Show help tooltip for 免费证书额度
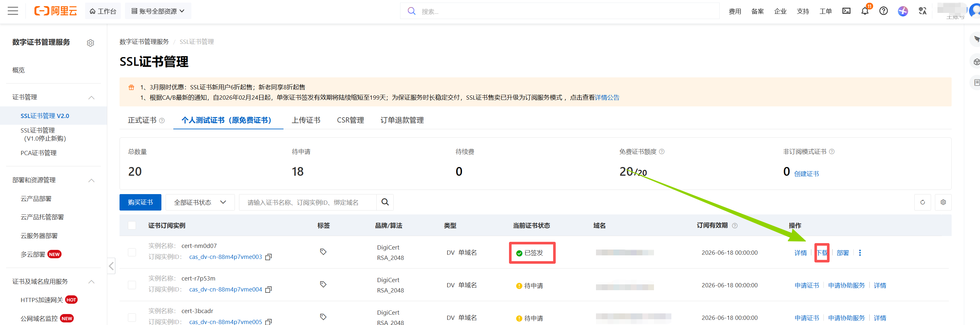The image size is (980, 325). click(662, 152)
